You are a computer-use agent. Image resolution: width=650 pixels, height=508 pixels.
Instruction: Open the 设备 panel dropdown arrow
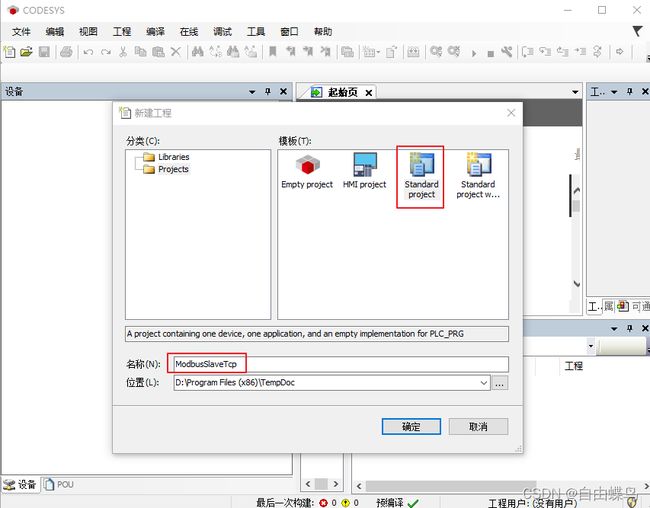[252, 92]
